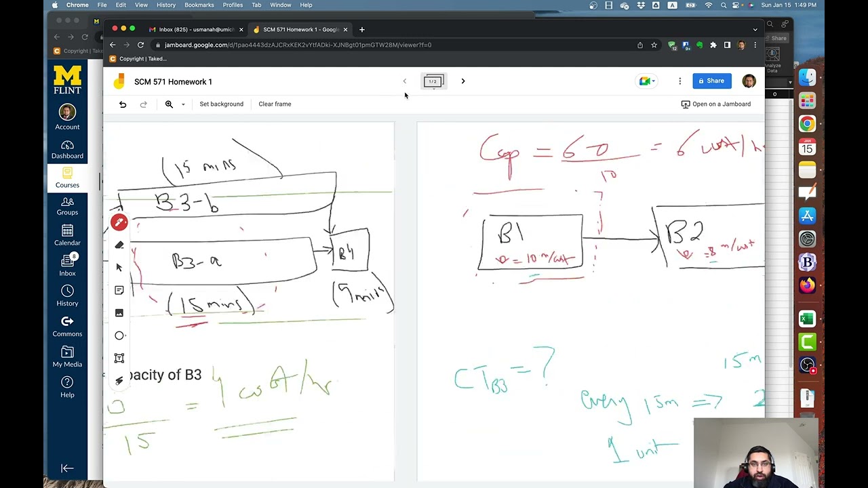Open Commons in Canvas sidebar

67,327
